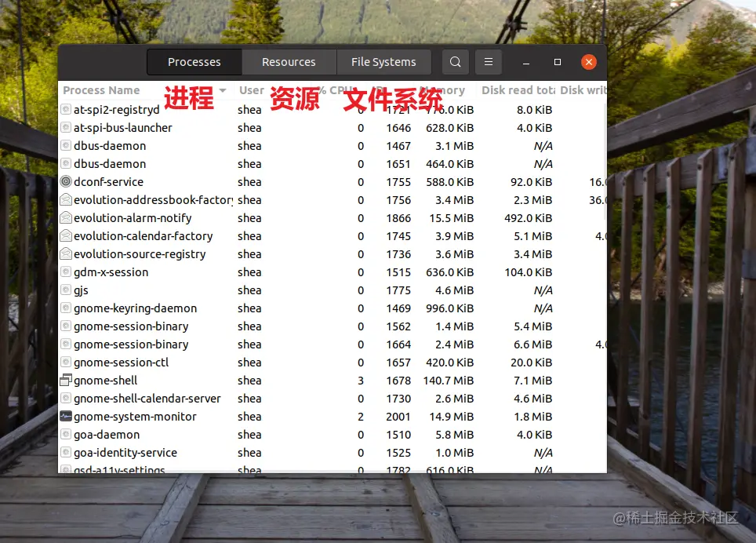756x543 pixels.
Task: Click the gjs process icon
Action: click(x=66, y=290)
